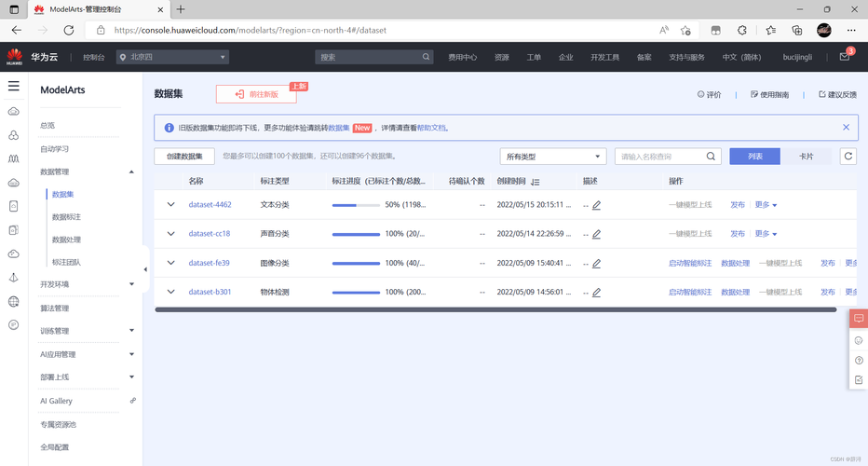Click the help question float icon
Screen dimensions: 868x466
859,360
